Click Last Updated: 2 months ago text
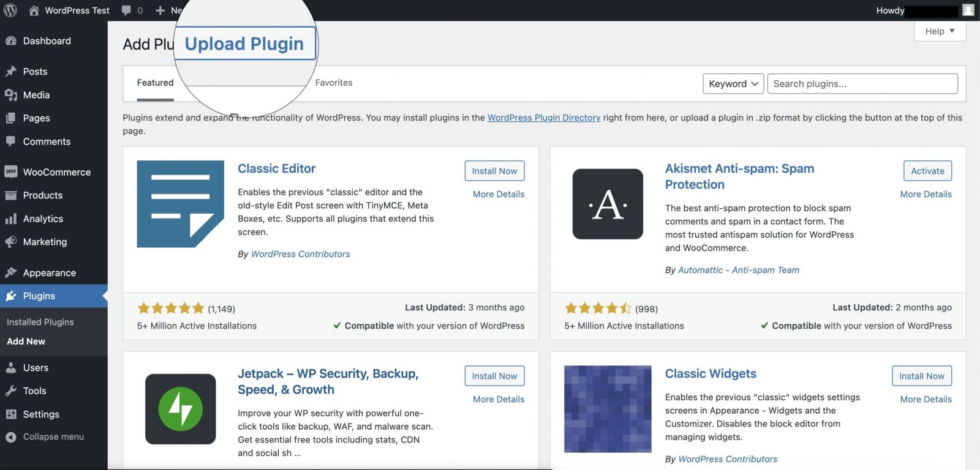 (892, 307)
